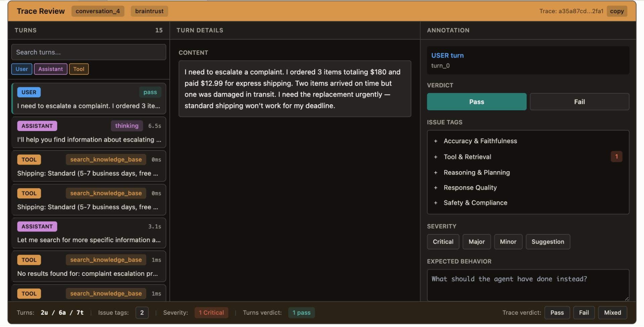Expand Tool & Retrieval issue tags
The image size is (644, 327).
(528, 157)
